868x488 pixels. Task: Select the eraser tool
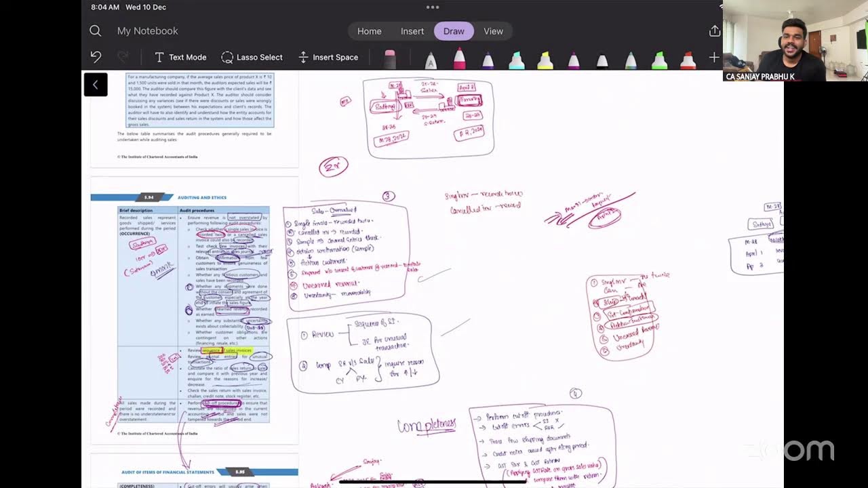[x=390, y=59]
